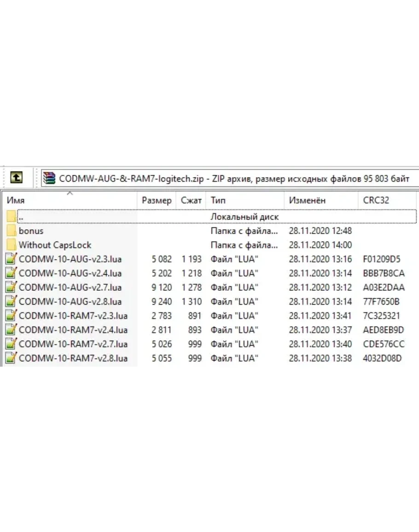Select the CODMW-10-AUG-v2.4.lua file name
Image resolution: width=419 pixels, height=532 pixels.
pyautogui.click(x=70, y=273)
